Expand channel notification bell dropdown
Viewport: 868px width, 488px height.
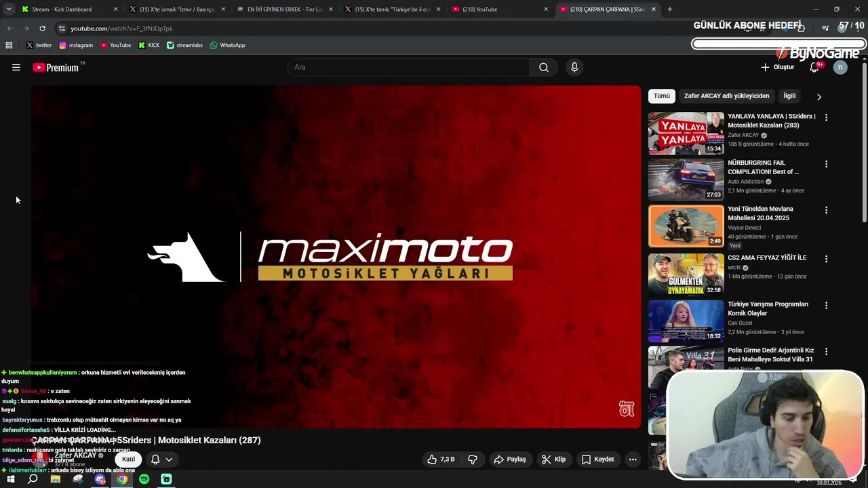click(x=161, y=459)
